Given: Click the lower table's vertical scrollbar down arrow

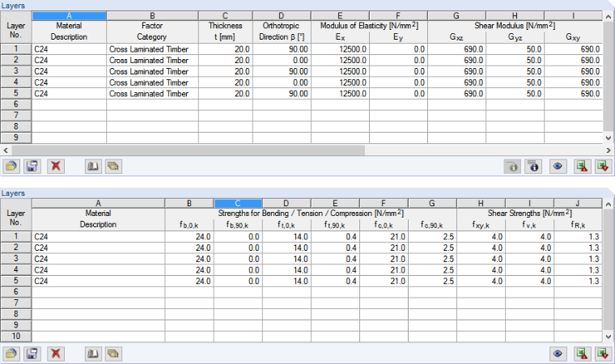Looking at the screenshot, I should (609, 336).
